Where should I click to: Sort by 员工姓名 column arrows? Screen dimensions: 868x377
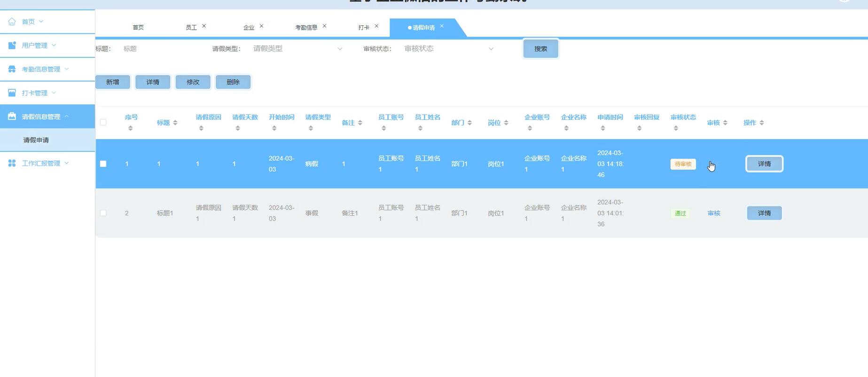coord(421,128)
